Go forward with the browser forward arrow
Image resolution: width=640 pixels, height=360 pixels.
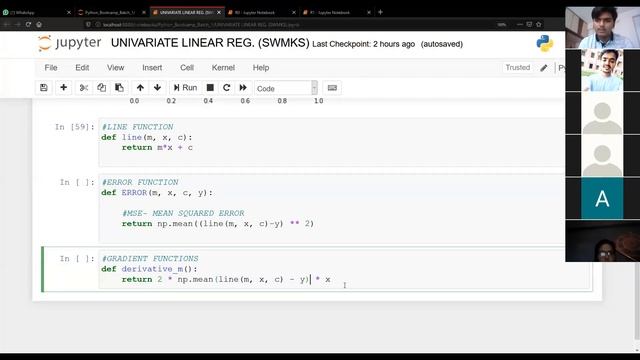tap(18, 24)
